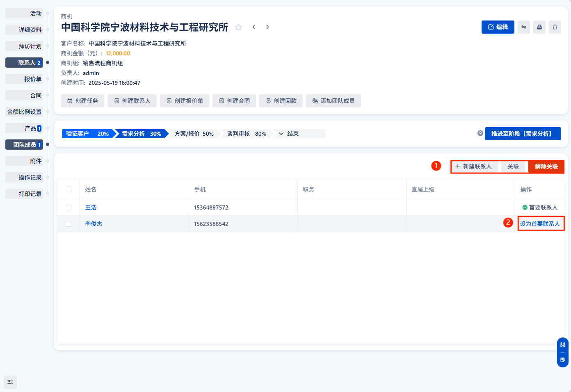
Task: Click 创建任务 button
Action: click(x=82, y=101)
